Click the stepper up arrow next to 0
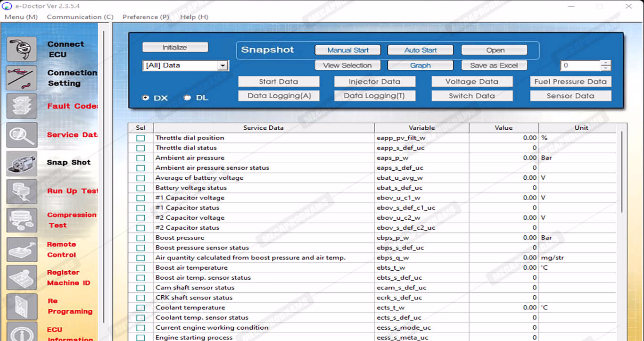The image size is (644, 341). (x=606, y=63)
